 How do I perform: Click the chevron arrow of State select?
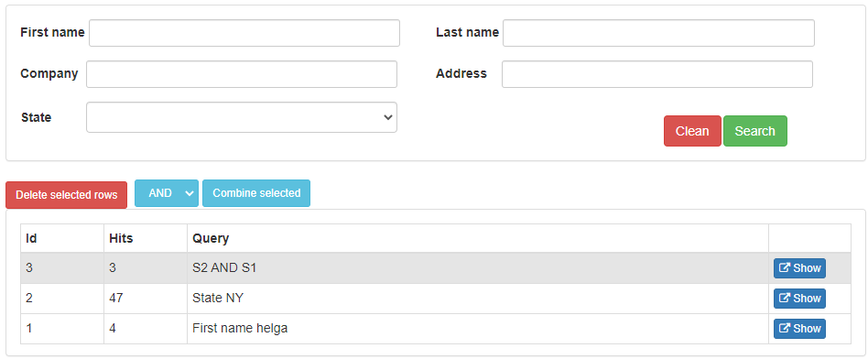coord(387,117)
